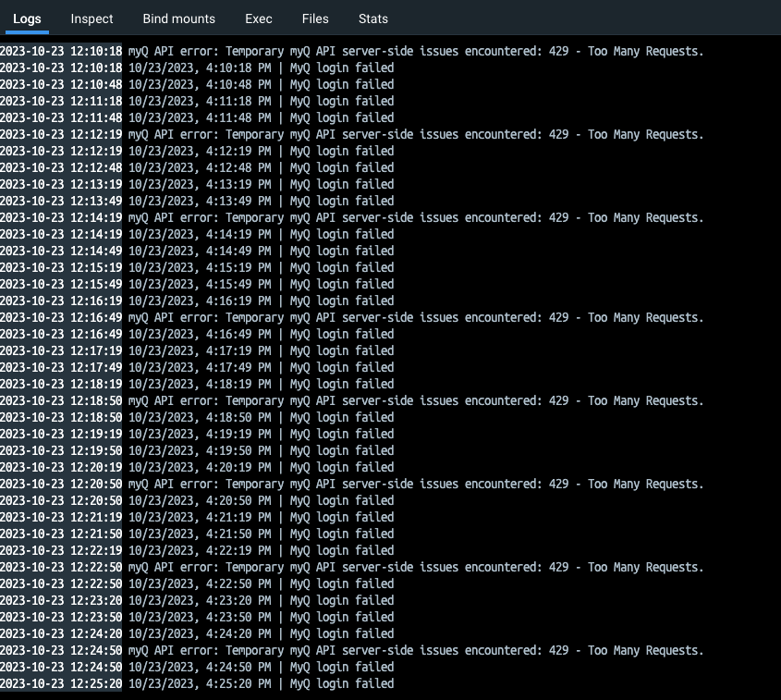This screenshot has height=700, width=781.
Task: Click the 4:22:50 PM login failed entry
Action: pyautogui.click(x=197, y=583)
